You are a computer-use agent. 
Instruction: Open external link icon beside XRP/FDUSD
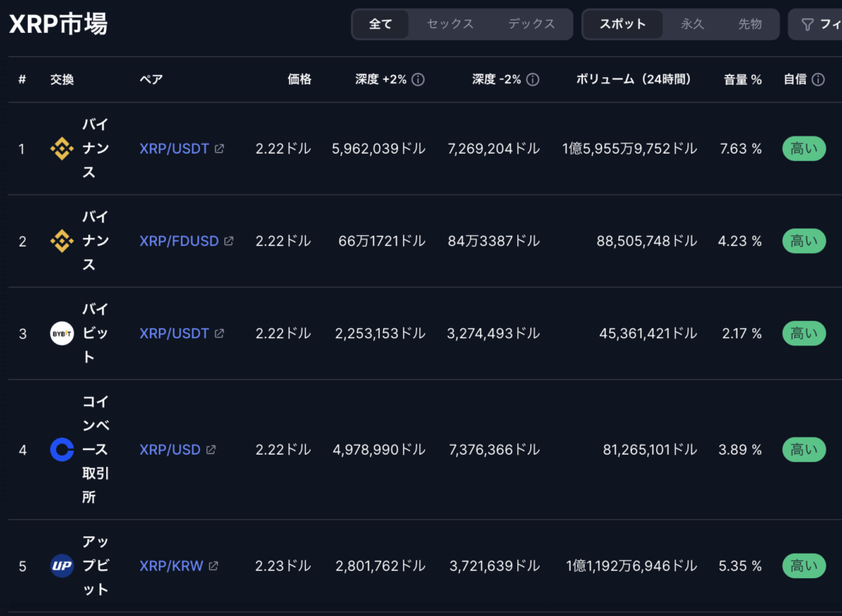pyautogui.click(x=229, y=241)
